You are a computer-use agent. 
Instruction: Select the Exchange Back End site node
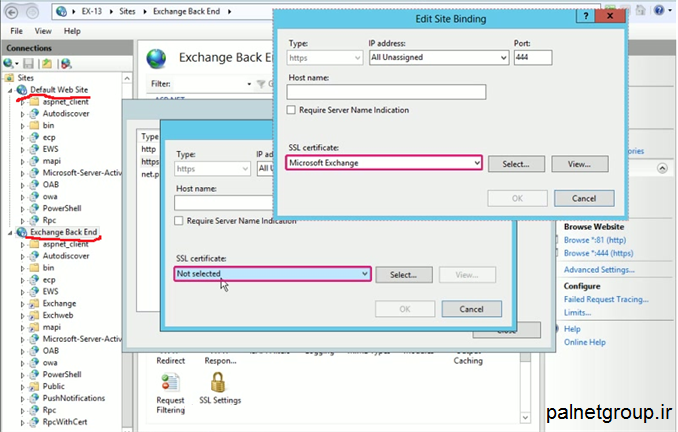(64, 232)
